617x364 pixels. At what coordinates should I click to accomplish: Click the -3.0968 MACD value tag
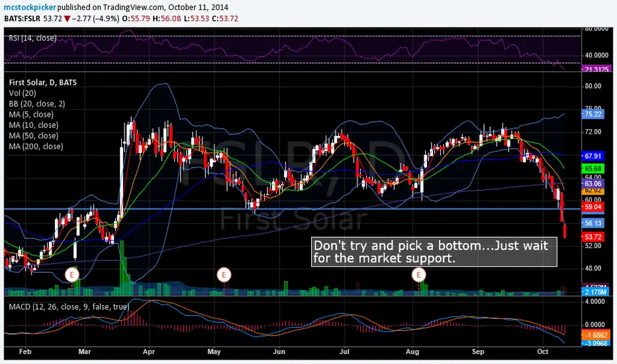pos(596,343)
